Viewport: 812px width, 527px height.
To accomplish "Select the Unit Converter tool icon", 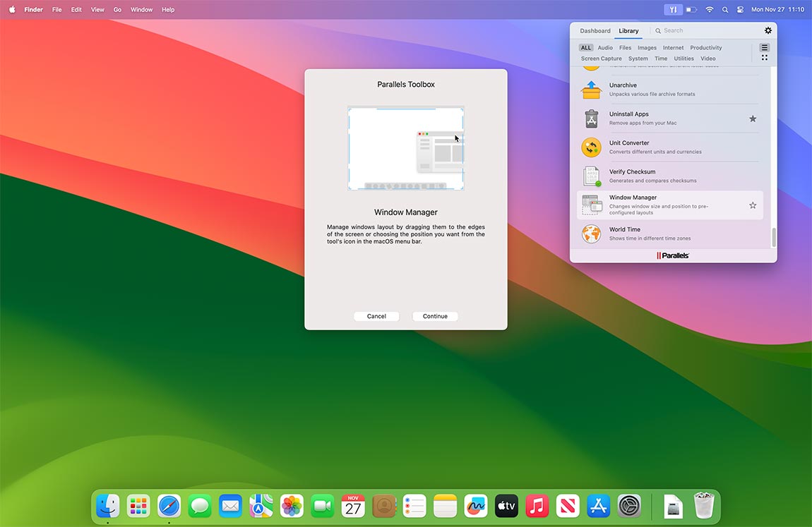I will coord(591,147).
